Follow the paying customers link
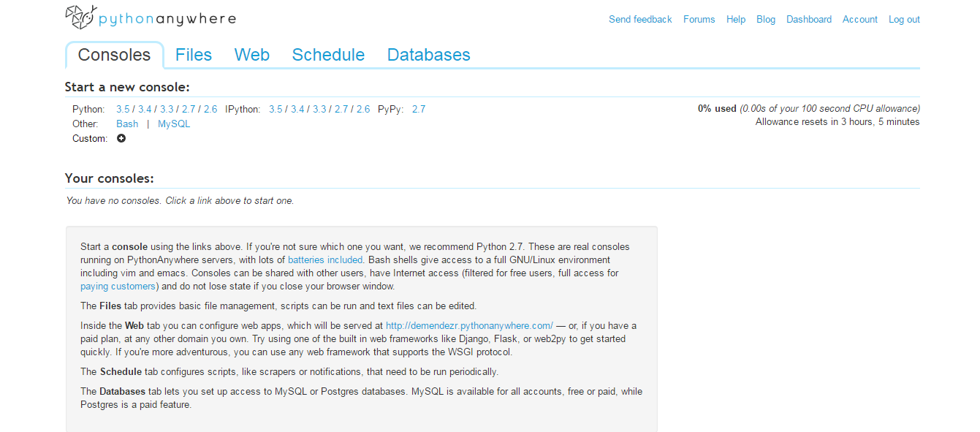Image resolution: width=980 pixels, height=432 pixels. 118,286
